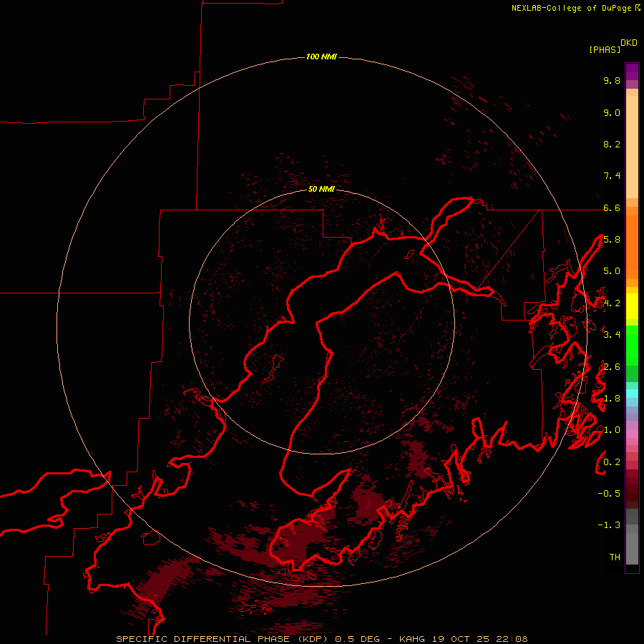Click the bright green swatch on colorbar
This screenshot has height=644, width=644.
point(632,346)
